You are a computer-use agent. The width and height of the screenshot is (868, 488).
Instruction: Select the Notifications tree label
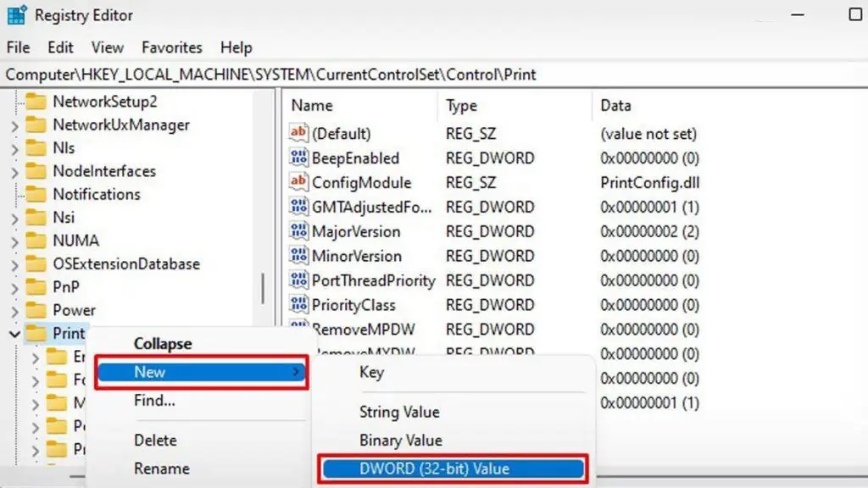click(97, 195)
